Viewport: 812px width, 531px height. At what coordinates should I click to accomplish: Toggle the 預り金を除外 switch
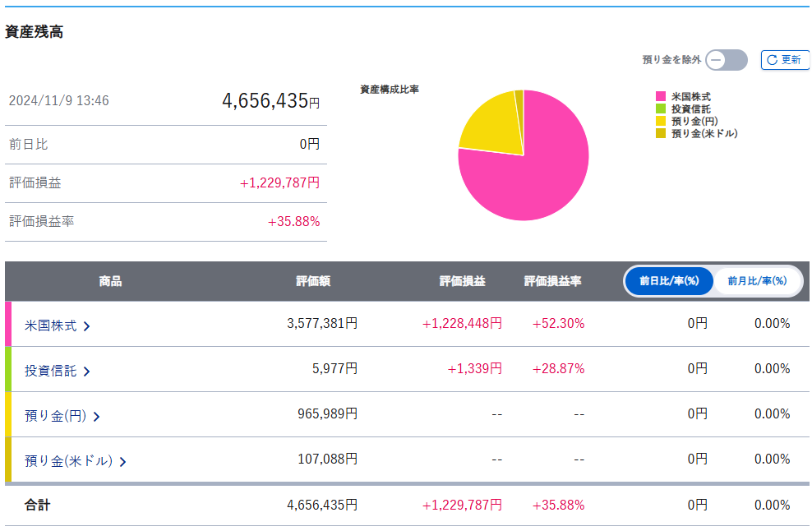pos(726,60)
